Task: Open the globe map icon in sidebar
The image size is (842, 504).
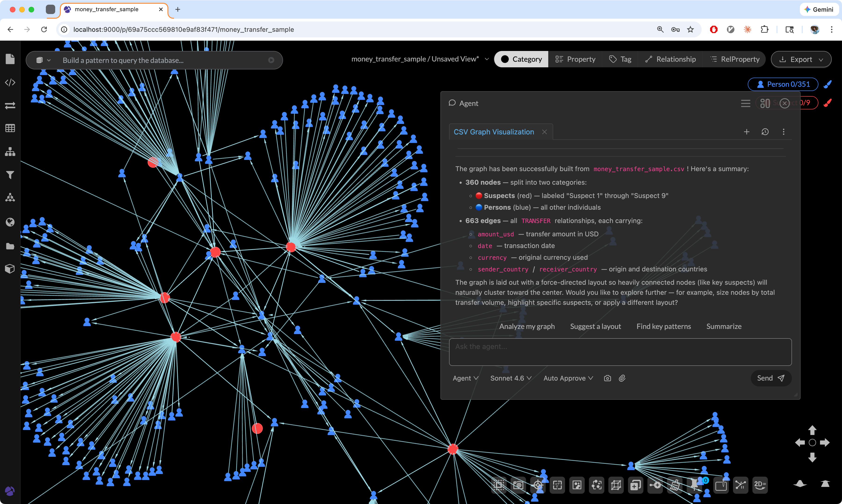Action: pos(10,222)
